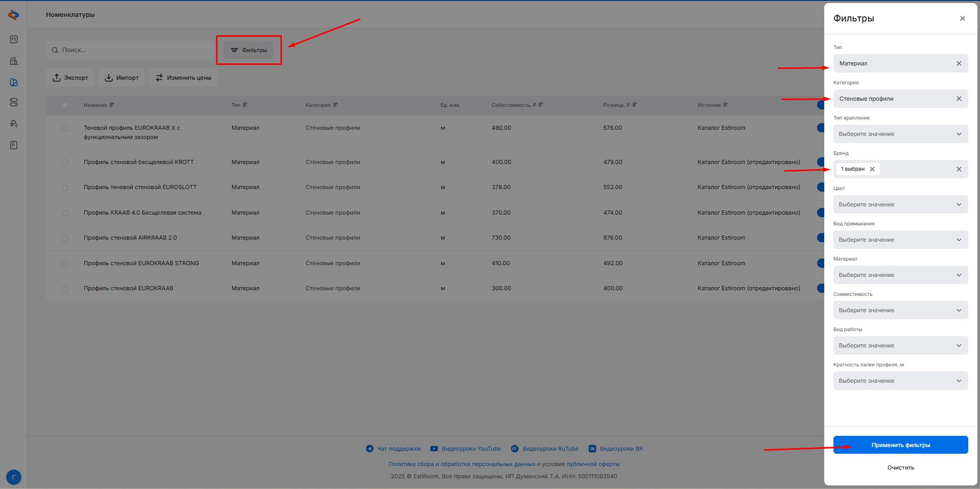Expand the Тип крепления dropdown
The height and width of the screenshot is (489, 980).
coord(900,134)
